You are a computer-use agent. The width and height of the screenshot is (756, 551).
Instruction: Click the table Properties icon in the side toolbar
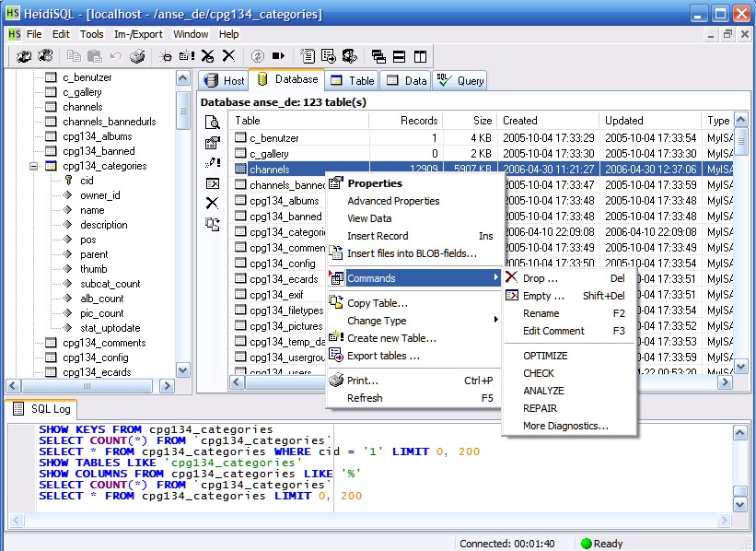(x=212, y=143)
